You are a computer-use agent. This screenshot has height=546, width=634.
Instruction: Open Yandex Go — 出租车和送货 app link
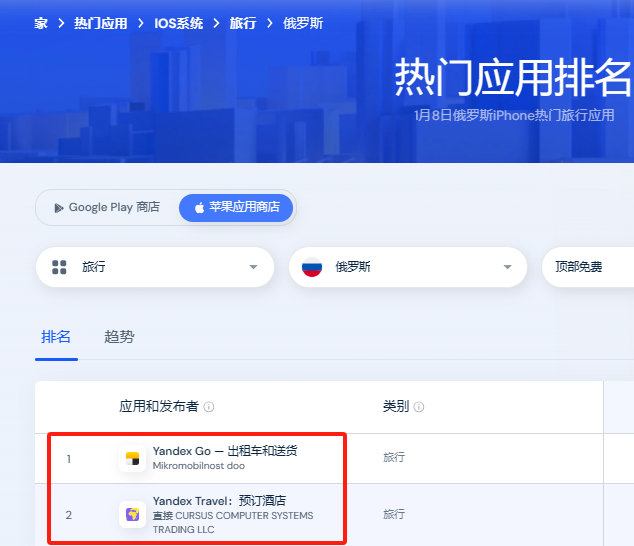point(225,451)
